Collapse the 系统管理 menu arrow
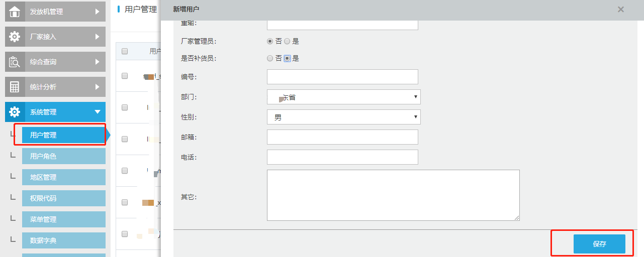 click(98, 112)
